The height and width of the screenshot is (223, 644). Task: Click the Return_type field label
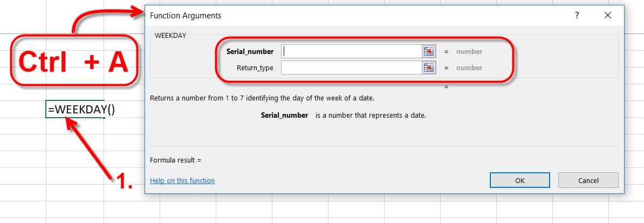tap(255, 68)
